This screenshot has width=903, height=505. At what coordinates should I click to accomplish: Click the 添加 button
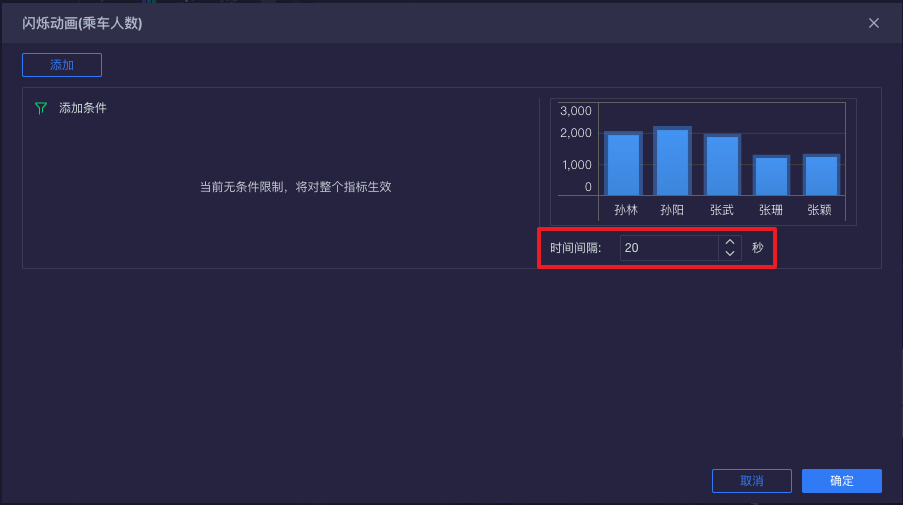point(62,65)
